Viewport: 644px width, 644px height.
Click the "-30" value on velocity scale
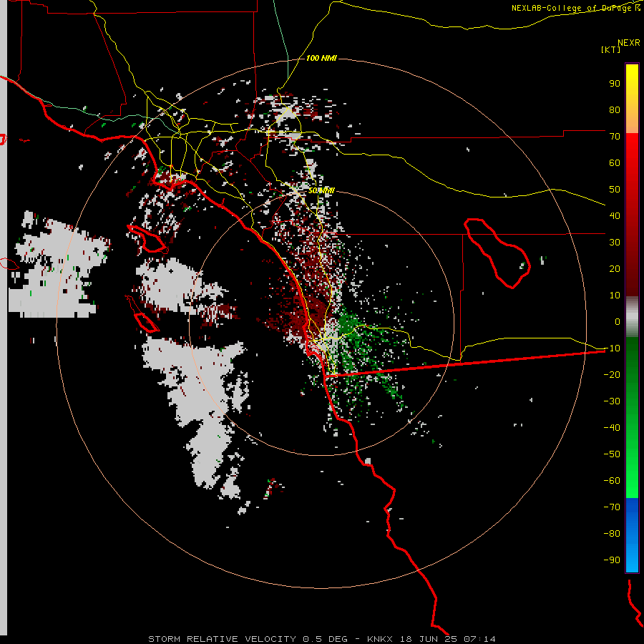[x=612, y=401]
